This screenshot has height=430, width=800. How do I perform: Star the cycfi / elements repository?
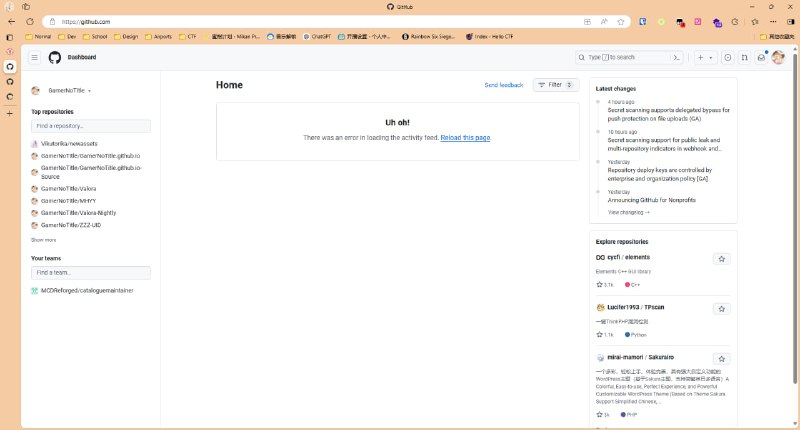click(721, 259)
